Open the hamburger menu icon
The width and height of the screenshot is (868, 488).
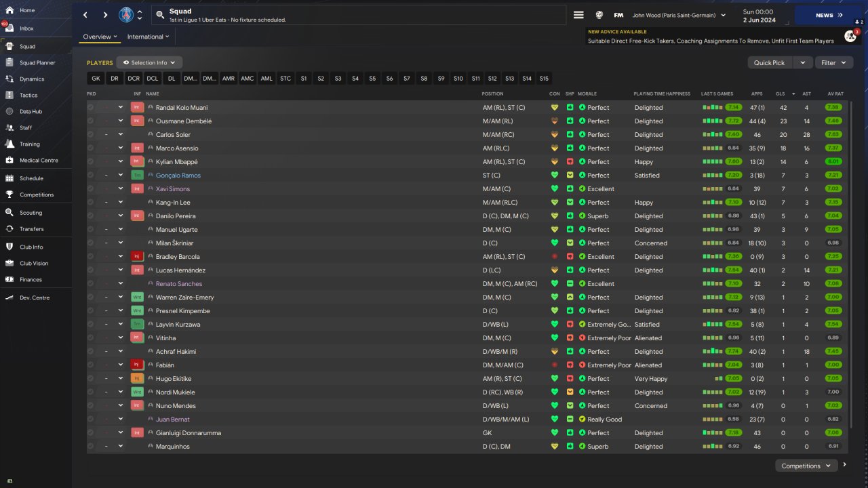578,15
